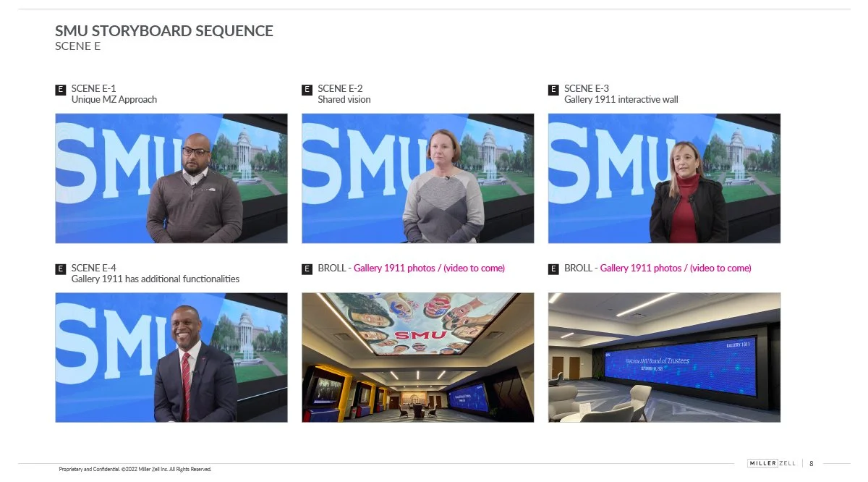Image resolution: width=868 pixels, height=482 pixels.
Task: Click the E badge beside the right BROLL label
Action: click(x=553, y=269)
